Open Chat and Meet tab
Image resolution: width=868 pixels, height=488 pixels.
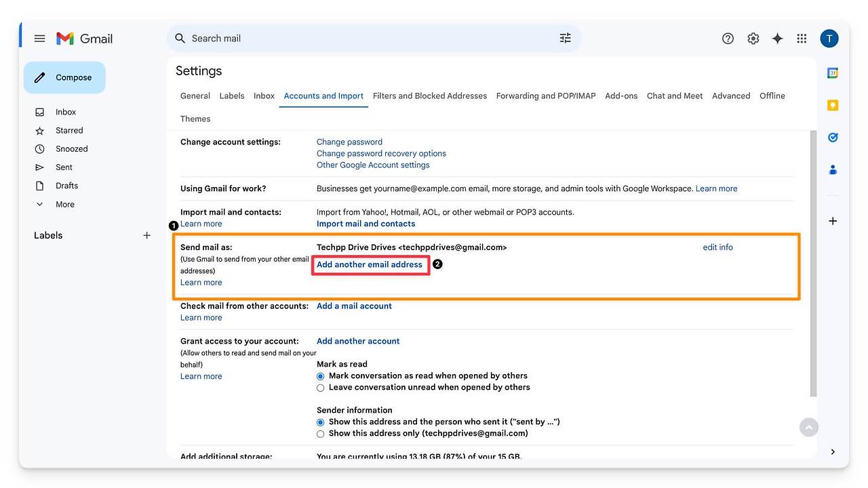point(675,96)
